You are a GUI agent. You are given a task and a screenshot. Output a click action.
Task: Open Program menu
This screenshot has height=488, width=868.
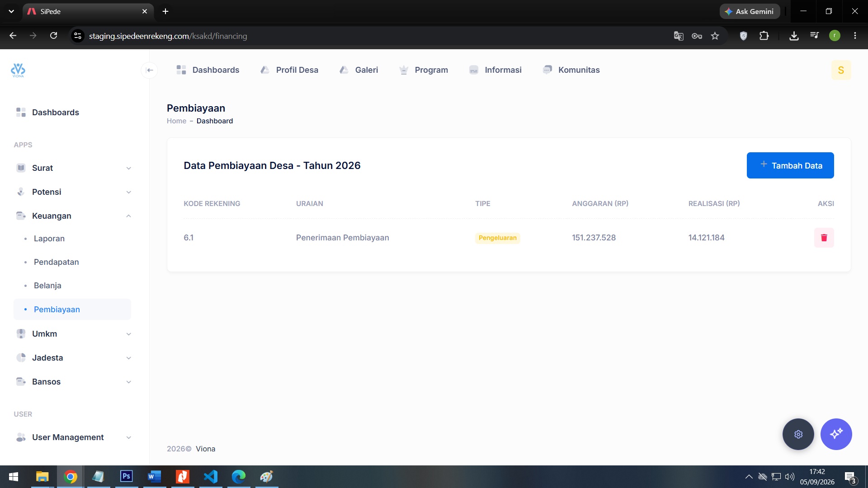423,70
